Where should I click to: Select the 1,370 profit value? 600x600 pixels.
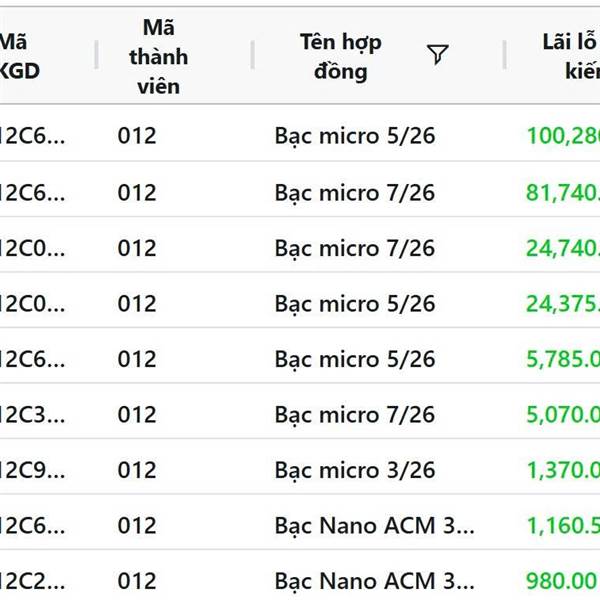point(562,469)
